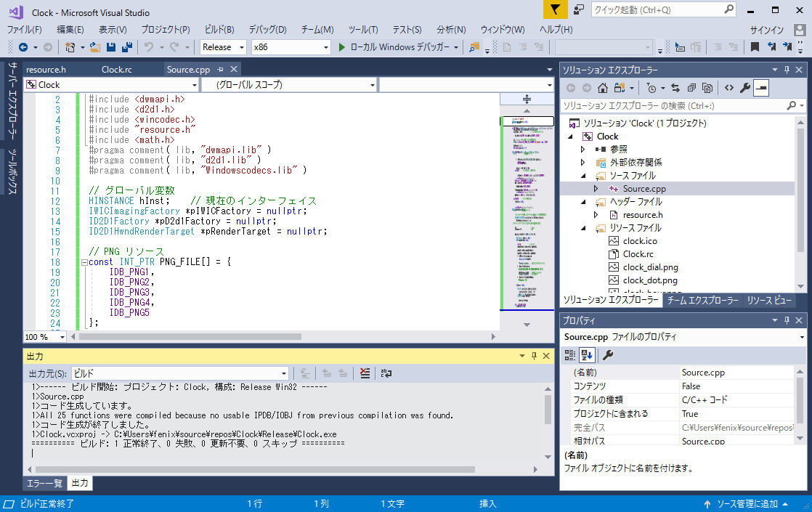Toggle the bookmark icon in toolbar
The height and width of the screenshot is (512, 812).
[755, 47]
